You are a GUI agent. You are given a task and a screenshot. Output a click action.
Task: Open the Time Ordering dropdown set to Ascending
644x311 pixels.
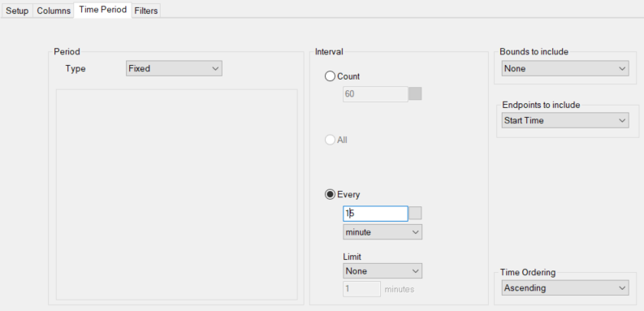coord(565,288)
